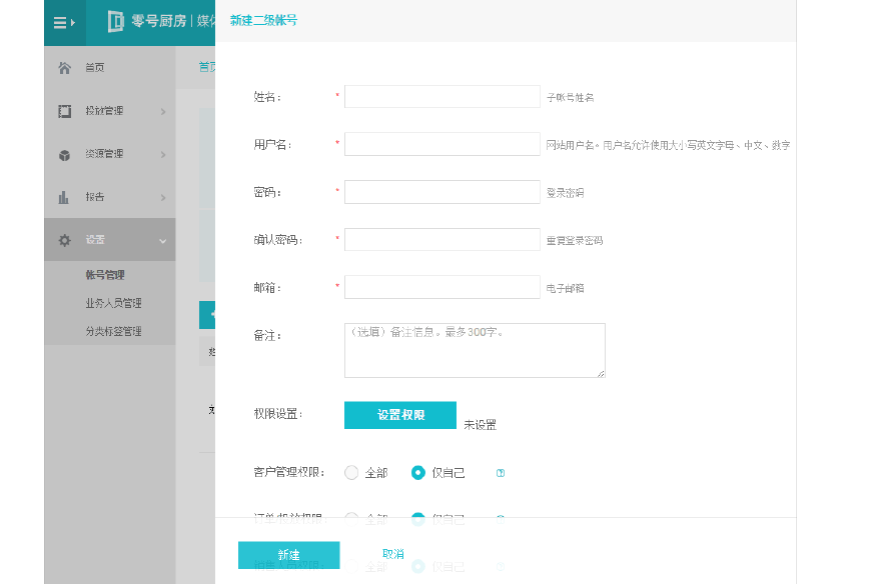
Task: Click the home icon beside 首页
Action: [x=64, y=68]
